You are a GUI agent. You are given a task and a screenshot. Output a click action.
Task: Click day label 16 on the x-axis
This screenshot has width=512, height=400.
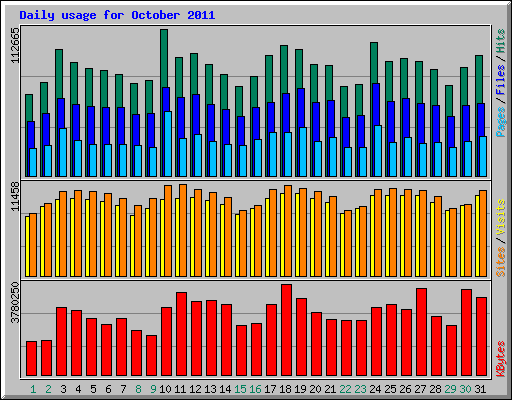[x=255, y=389]
